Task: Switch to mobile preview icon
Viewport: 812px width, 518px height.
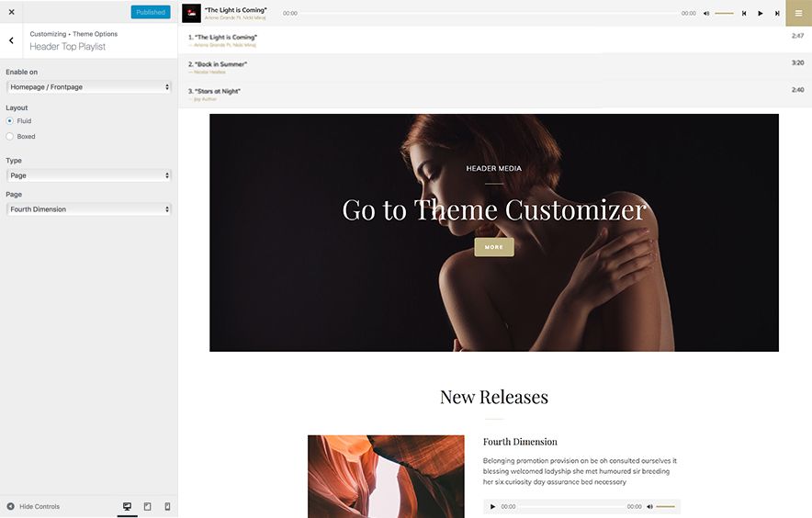Action: coord(167,506)
